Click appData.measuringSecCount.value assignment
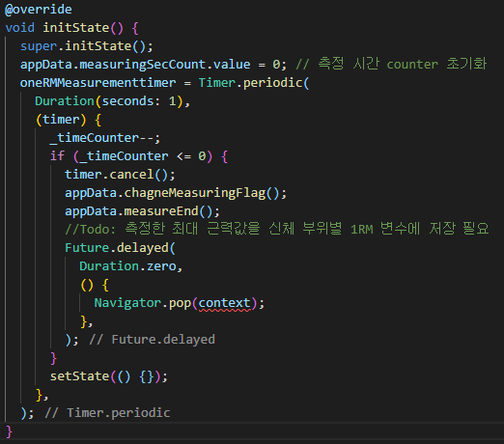The height and width of the screenshot is (444, 504). click(x=154, y=65)
